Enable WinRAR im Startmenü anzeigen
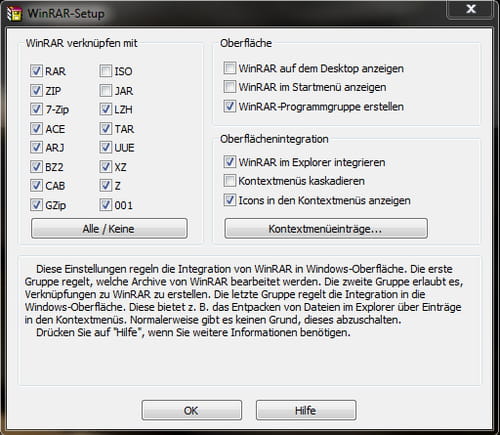The image size is (500, 435). click(x=230, y=87)
